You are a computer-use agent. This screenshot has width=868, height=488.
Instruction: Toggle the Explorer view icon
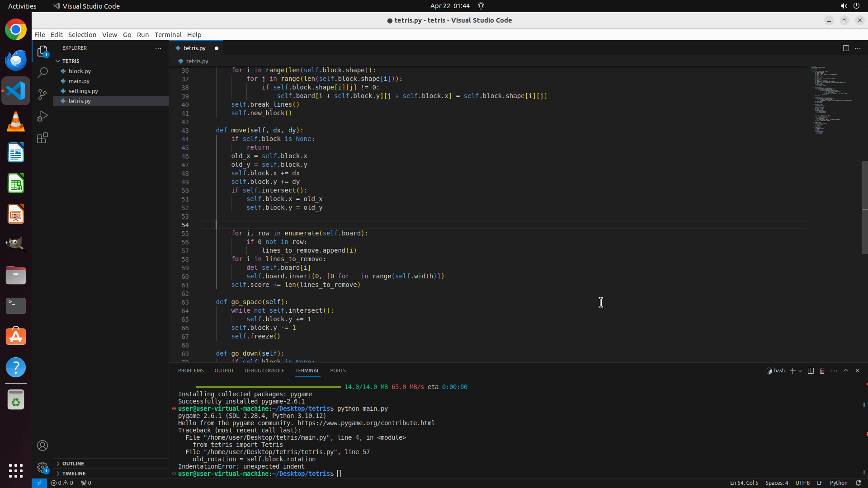[42, 51]
